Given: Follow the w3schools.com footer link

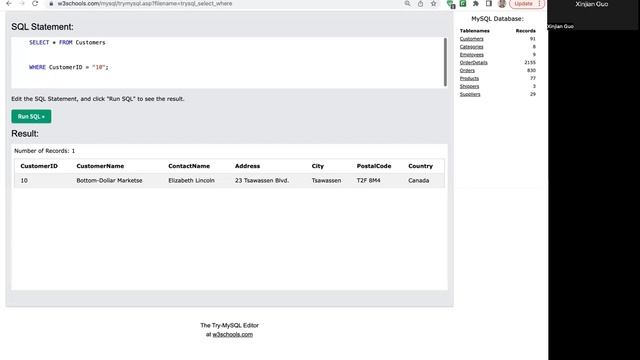Looking at the screenshot, I should 233,334.
